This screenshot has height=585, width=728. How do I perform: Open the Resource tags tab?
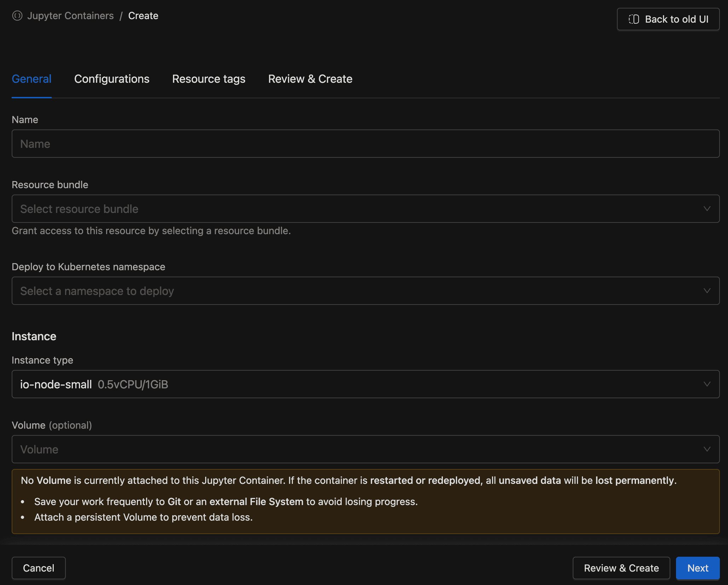click(x=209, y=79)
